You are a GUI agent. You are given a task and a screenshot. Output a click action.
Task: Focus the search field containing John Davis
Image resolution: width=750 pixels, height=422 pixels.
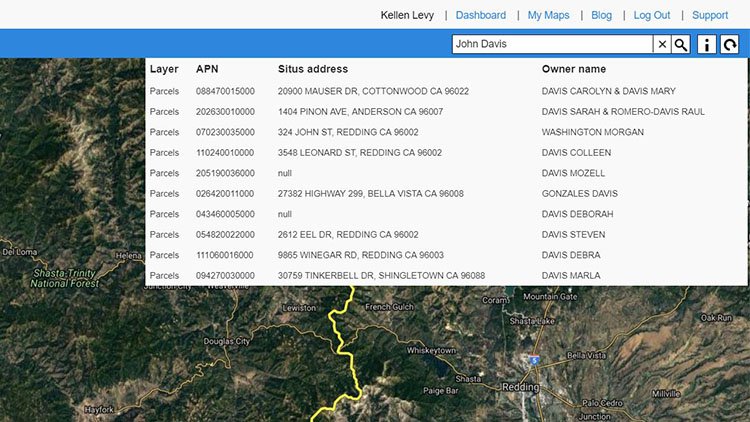552,44
